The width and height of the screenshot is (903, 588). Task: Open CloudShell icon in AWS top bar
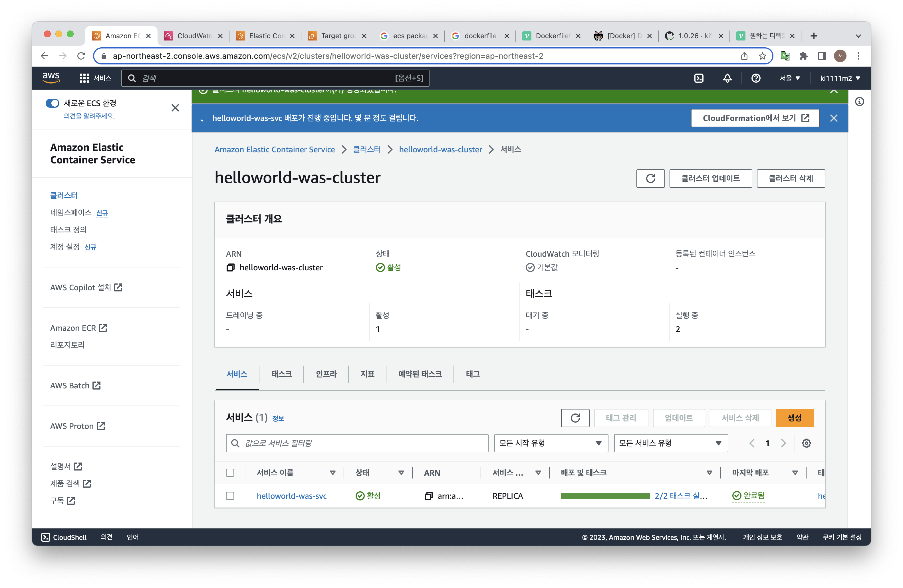click(x=698, y=78)
